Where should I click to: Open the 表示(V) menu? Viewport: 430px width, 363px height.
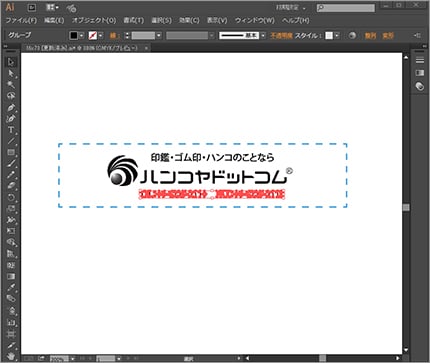click(217, 20)
